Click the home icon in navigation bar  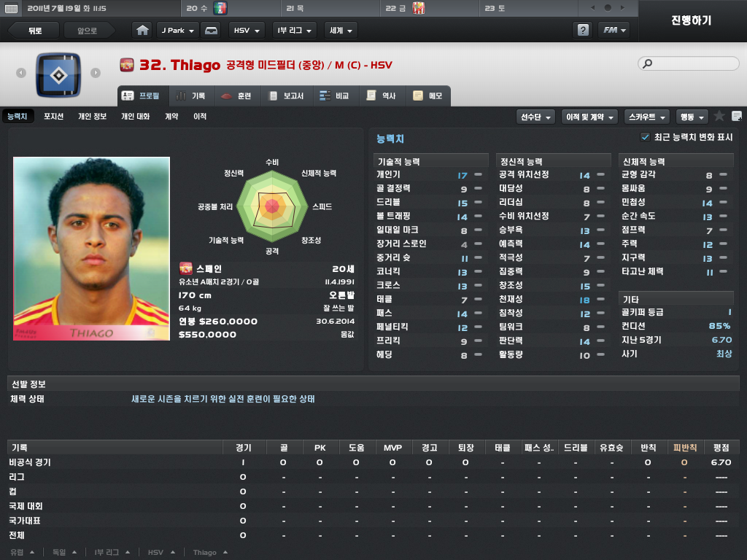click(x=142, y=31)
